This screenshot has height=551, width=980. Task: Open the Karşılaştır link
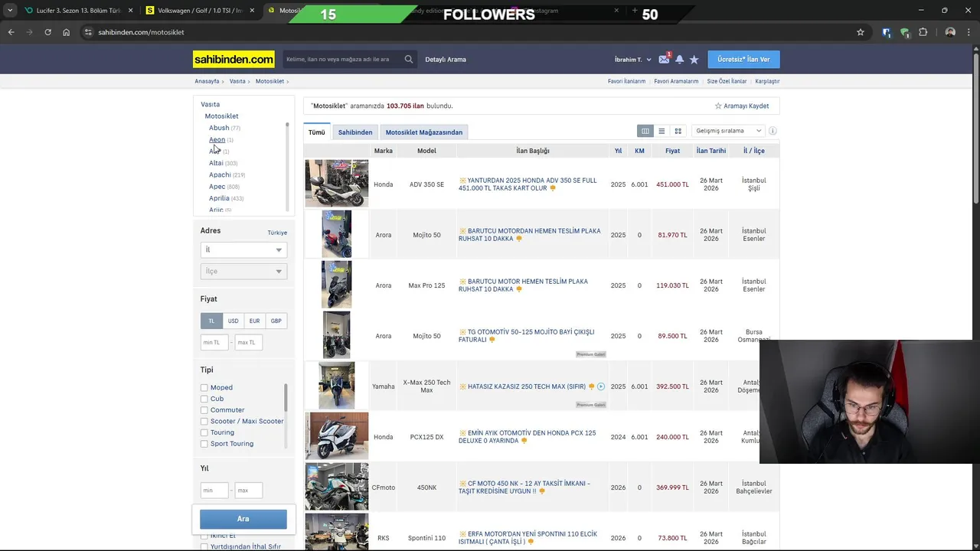pos(767,81)
